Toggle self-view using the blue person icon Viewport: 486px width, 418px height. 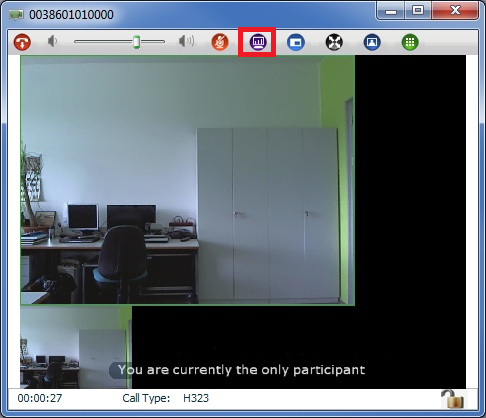[372, 42]
